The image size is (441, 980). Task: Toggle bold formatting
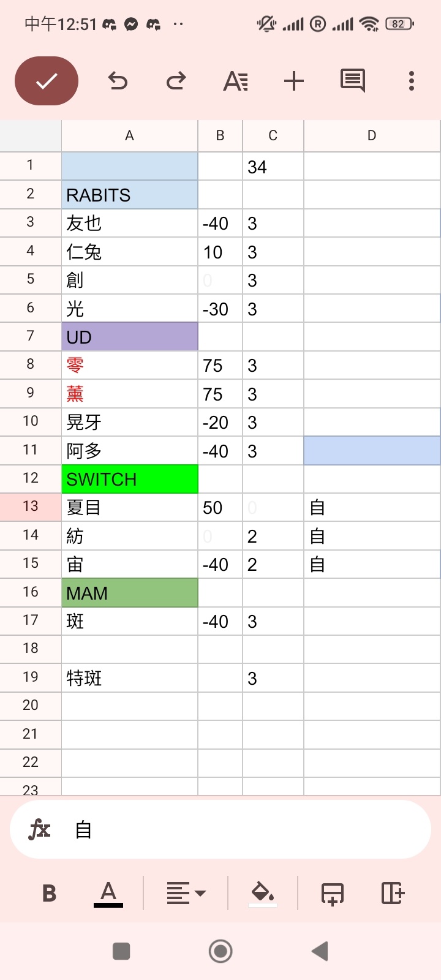click(50, 894)
